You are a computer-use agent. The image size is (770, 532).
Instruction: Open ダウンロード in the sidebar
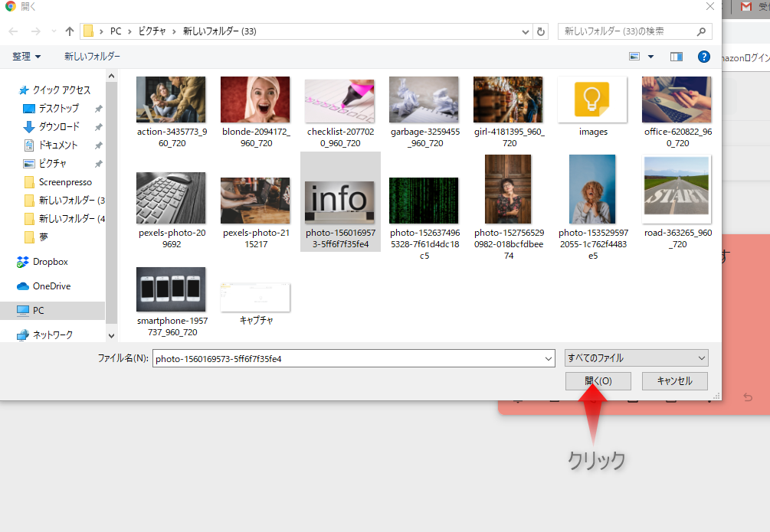coord(51,126)
